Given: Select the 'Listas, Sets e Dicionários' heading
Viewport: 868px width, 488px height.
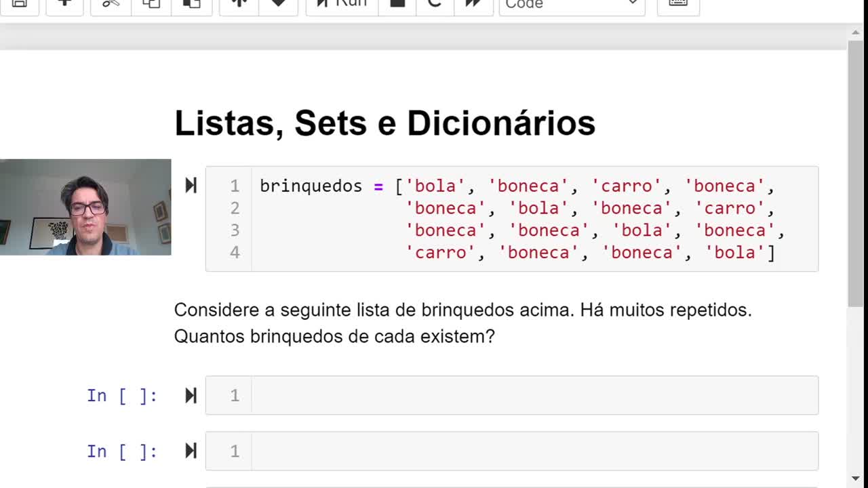Looking at the screenshot, I should [x=384, y=123].
